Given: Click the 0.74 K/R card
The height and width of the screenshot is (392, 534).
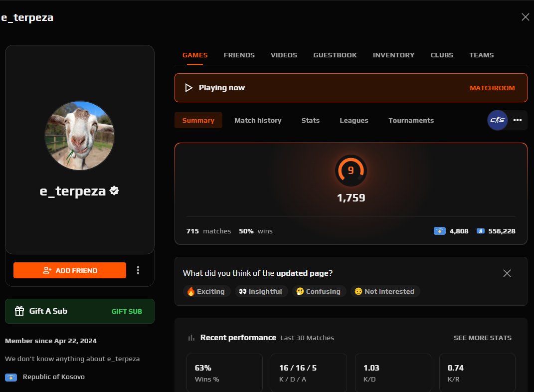Looking at the screenshot, I should (477, 373).
